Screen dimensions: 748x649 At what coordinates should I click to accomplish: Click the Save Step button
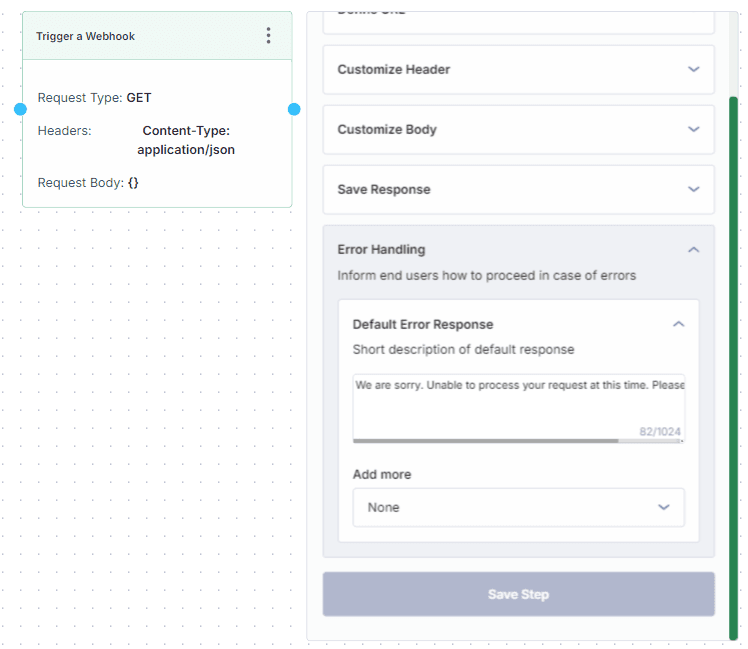coord(518,594)
